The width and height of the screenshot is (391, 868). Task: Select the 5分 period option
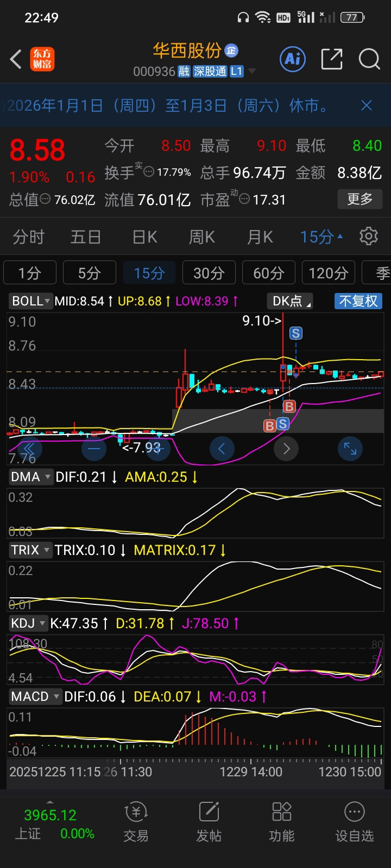pos(90,272)
